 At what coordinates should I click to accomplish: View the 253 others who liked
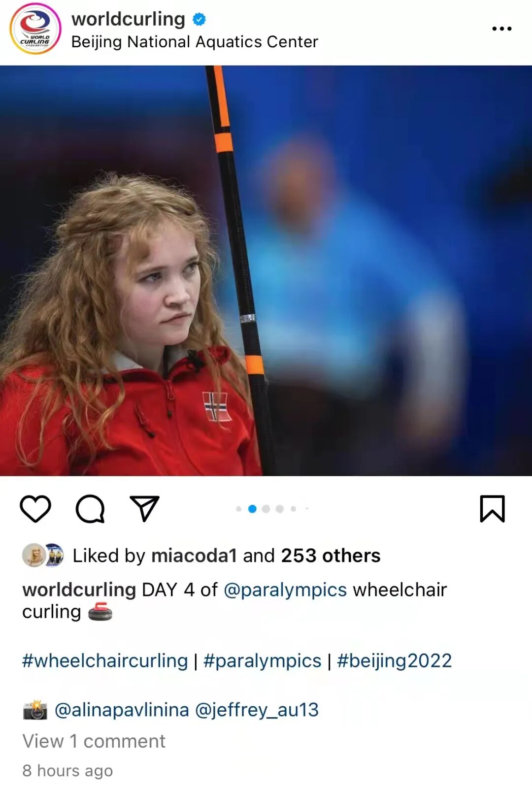pos(331,556)
